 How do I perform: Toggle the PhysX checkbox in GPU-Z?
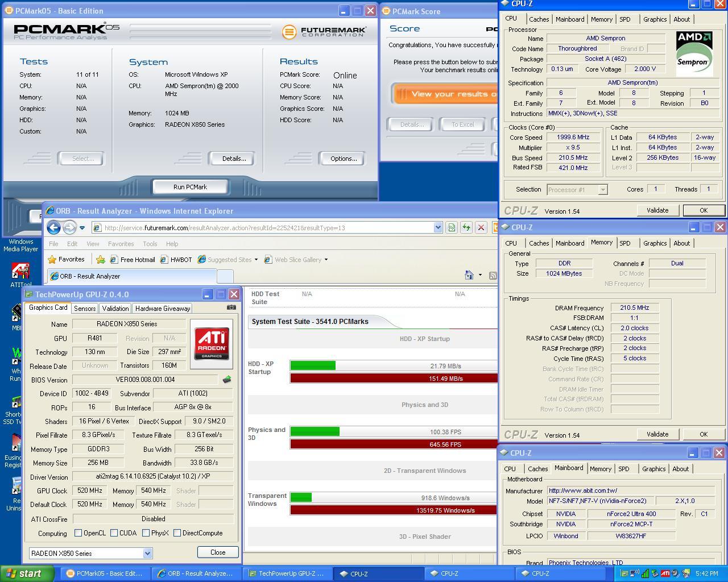coord(146,533)
